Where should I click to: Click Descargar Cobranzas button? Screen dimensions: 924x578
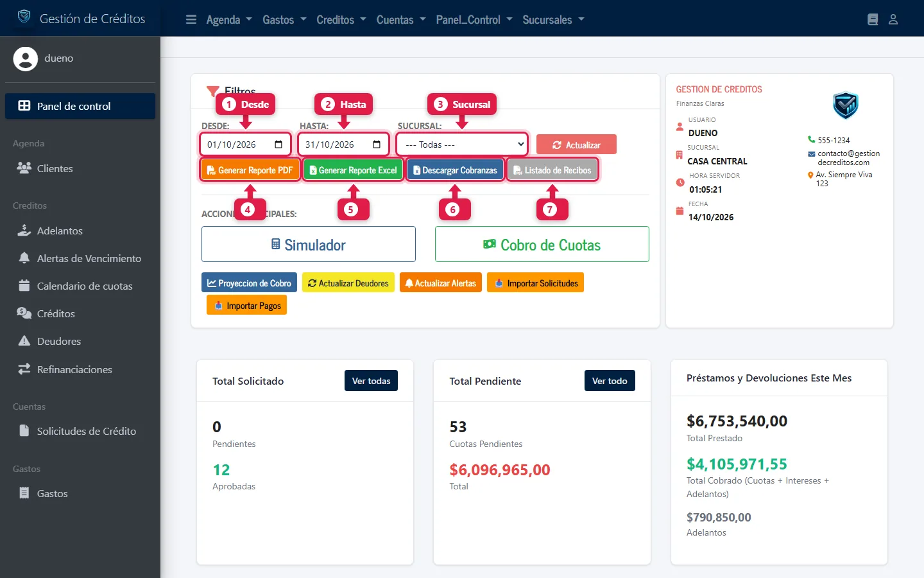(x=455, y=170)
